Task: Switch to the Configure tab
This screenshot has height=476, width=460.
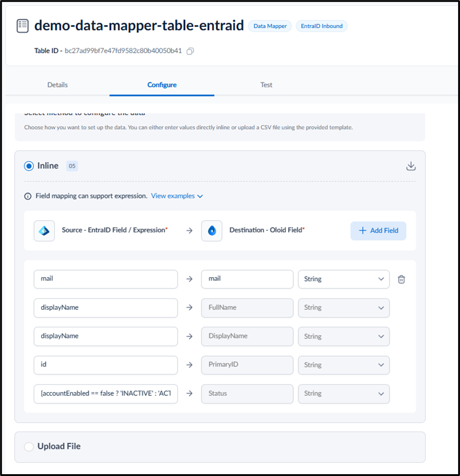Action: [x=162, y=85]
